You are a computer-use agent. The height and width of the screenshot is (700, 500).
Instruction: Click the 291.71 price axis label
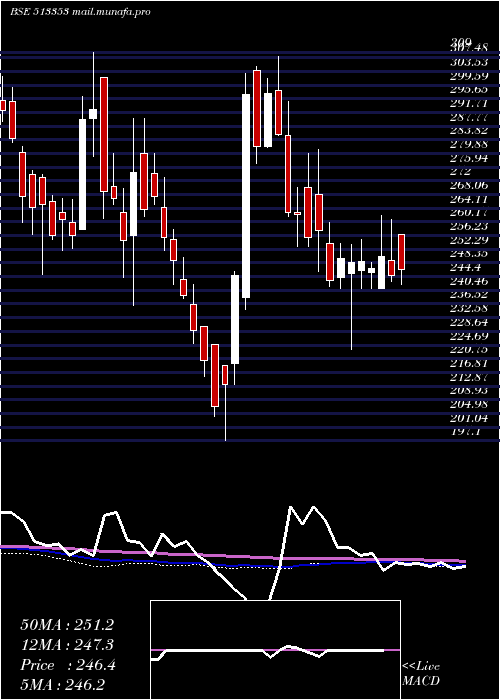click(469, 104)
